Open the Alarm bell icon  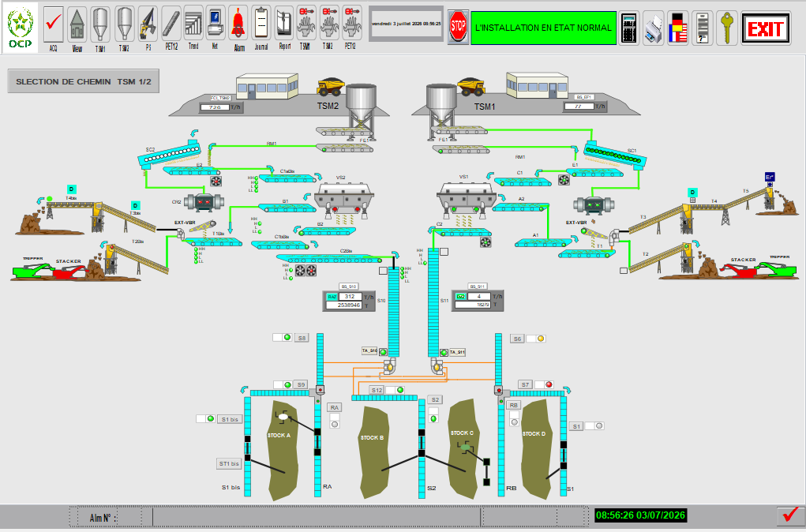pyautogui.click(x=238, y=24)
